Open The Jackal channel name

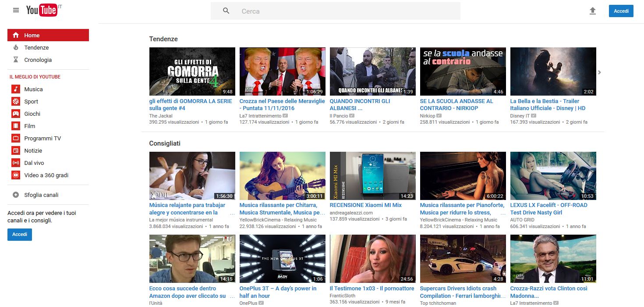click(x=161, y=116)
